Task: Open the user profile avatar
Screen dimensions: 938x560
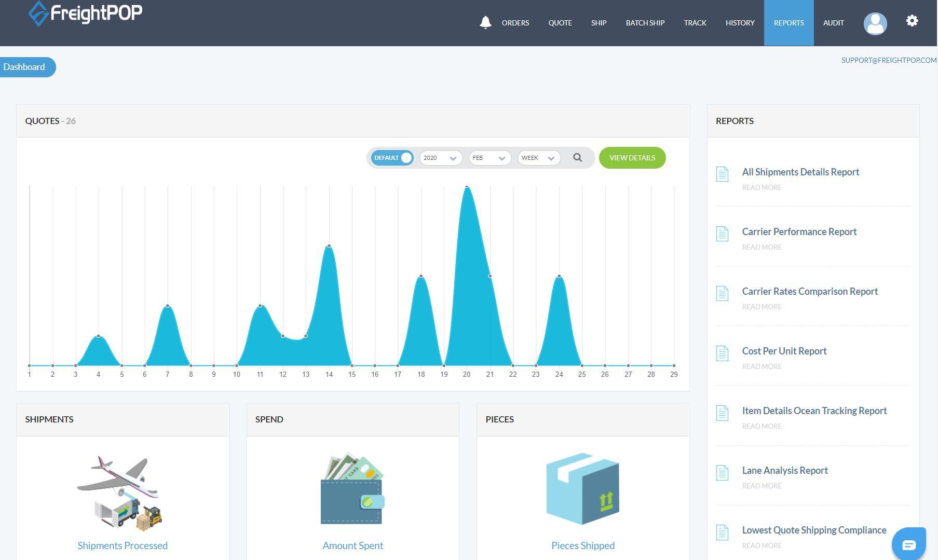Action: [x=875, y=23]
